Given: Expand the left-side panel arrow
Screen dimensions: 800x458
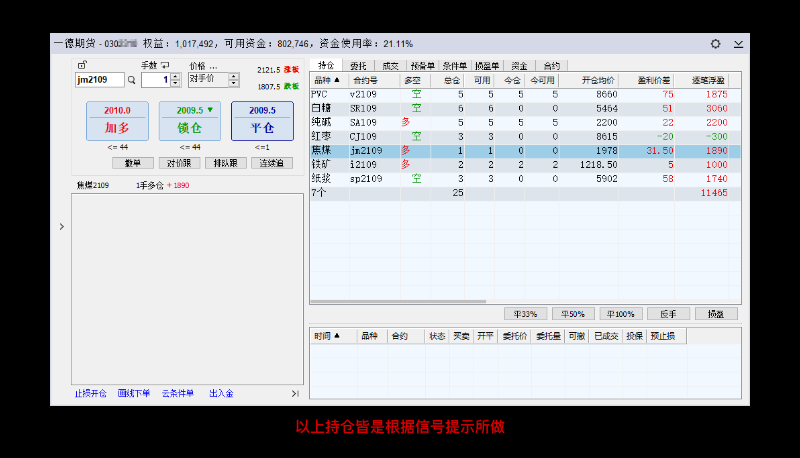Looking at the screenshot, I should 61,227.
